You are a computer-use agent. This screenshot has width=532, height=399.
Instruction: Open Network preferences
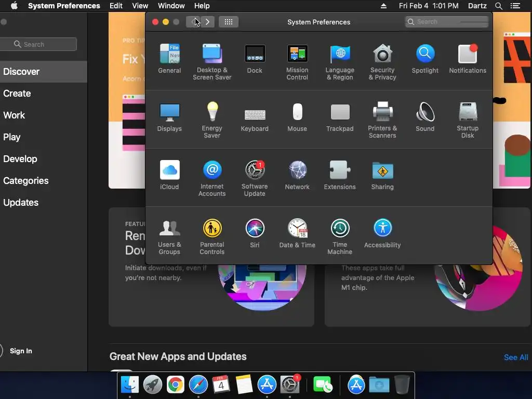coord(297,175)
